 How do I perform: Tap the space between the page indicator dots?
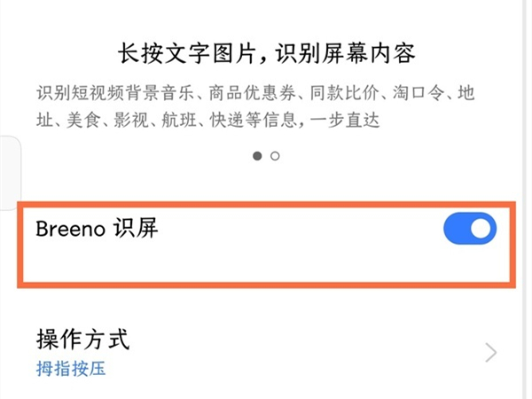click(x=266, y=156)
